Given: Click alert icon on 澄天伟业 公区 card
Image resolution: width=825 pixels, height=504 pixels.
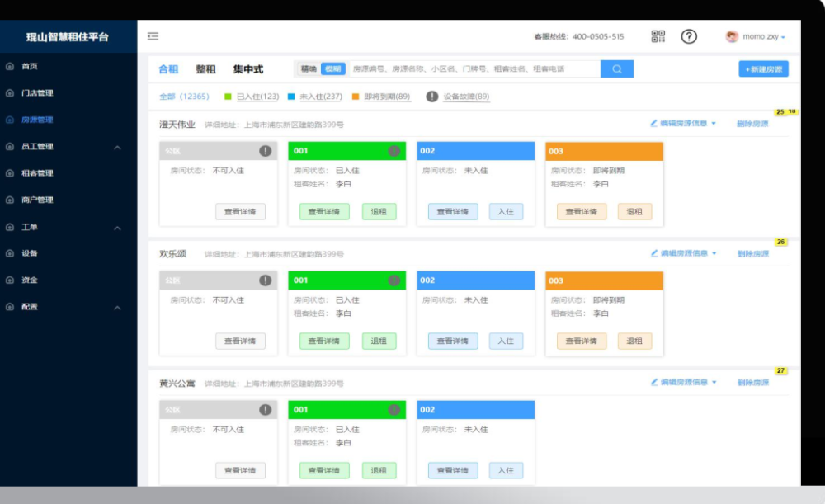Looking at the screenshot, I should pyautogui.click(x=265, y=151).
